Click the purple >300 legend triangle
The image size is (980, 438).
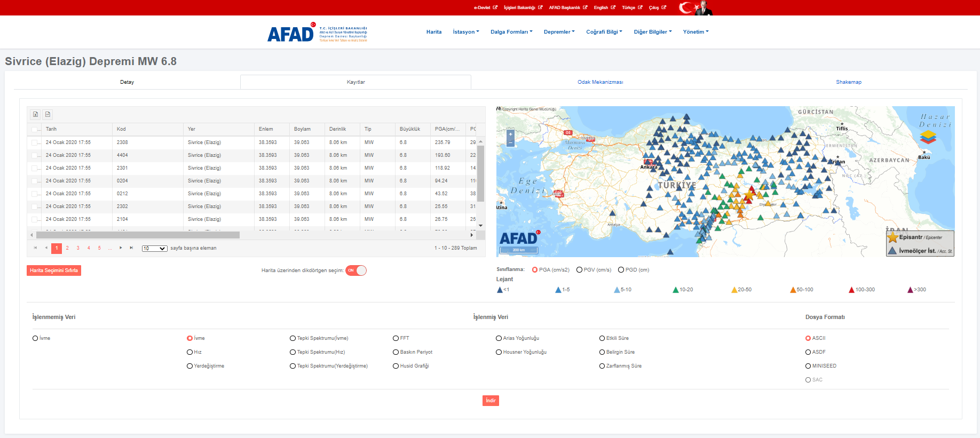(911, 290)
